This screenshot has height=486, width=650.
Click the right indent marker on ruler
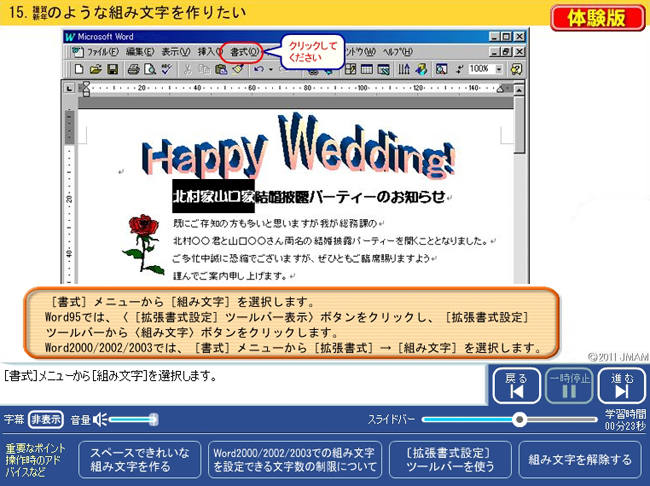pyautogui.click(x=501, y=89)
